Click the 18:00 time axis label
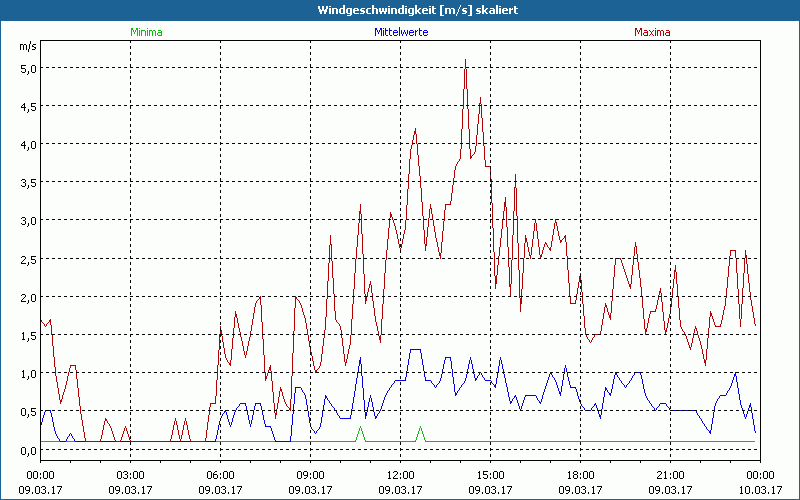The width and height of the screenshot is (800, 500). (580, 475)
